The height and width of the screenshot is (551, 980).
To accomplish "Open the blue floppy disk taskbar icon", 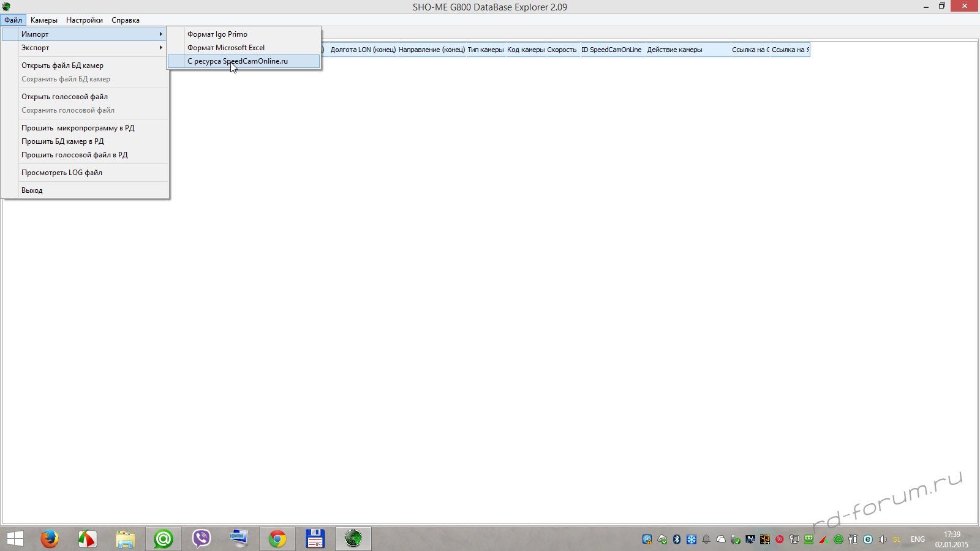I will (x=315, y=539).
